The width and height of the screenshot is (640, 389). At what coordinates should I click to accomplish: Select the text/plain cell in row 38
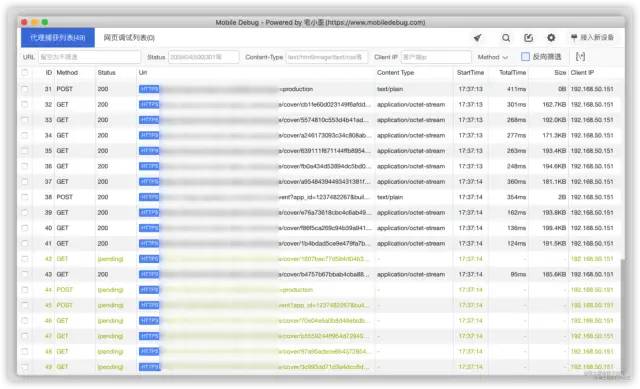390,197
